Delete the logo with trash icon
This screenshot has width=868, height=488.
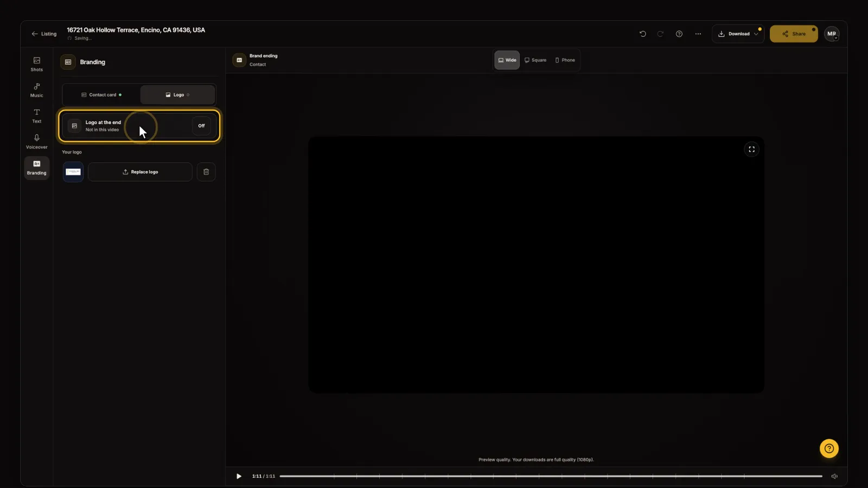pyautogui.click(x=206, y=172)
